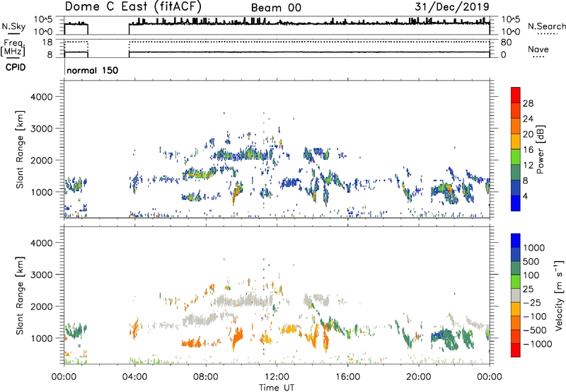Click the "12:00" time axis label
This screenshot has width=566, height=392.
click(277, 377)
